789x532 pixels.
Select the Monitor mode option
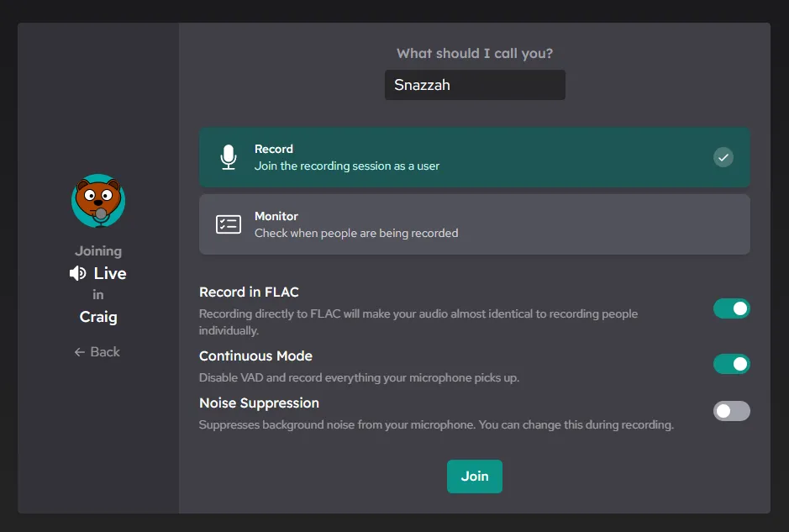(x=474, y=224)
